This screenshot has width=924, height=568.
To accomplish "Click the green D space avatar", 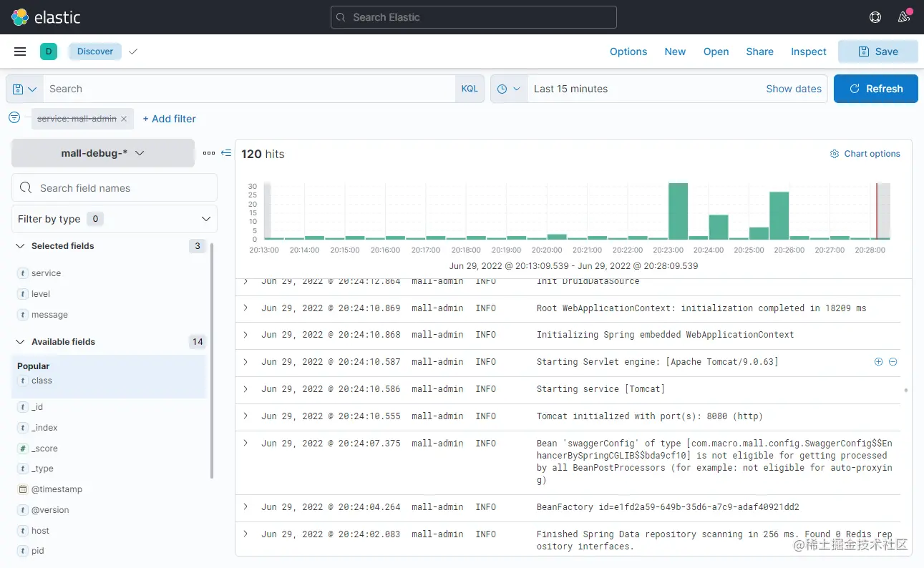I will 49,52.
